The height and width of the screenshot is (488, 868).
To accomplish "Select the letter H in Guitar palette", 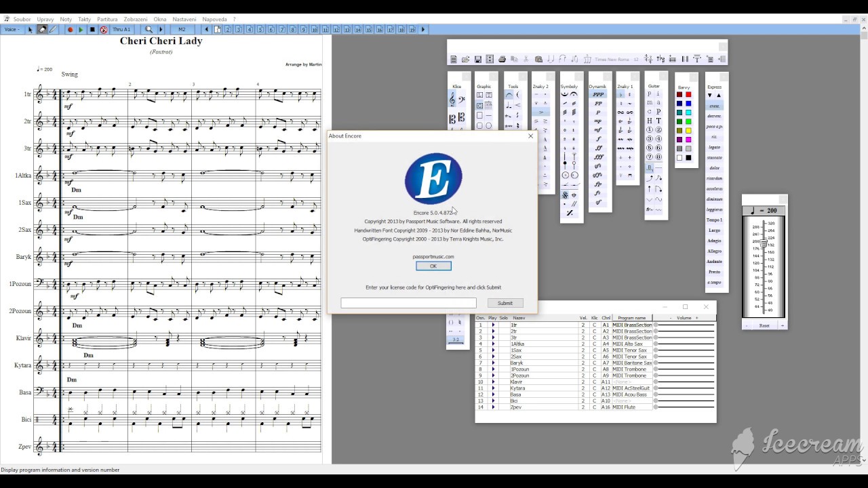I will coord(649,121).
